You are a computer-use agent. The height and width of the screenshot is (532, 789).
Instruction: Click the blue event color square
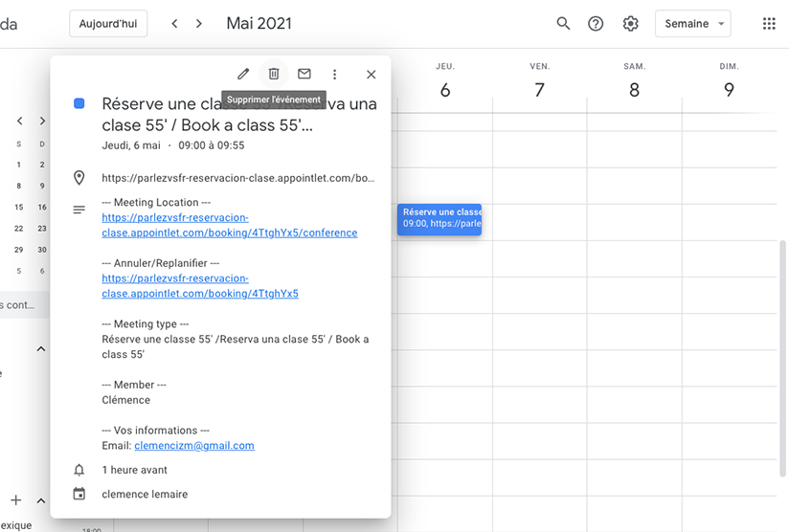79,103
